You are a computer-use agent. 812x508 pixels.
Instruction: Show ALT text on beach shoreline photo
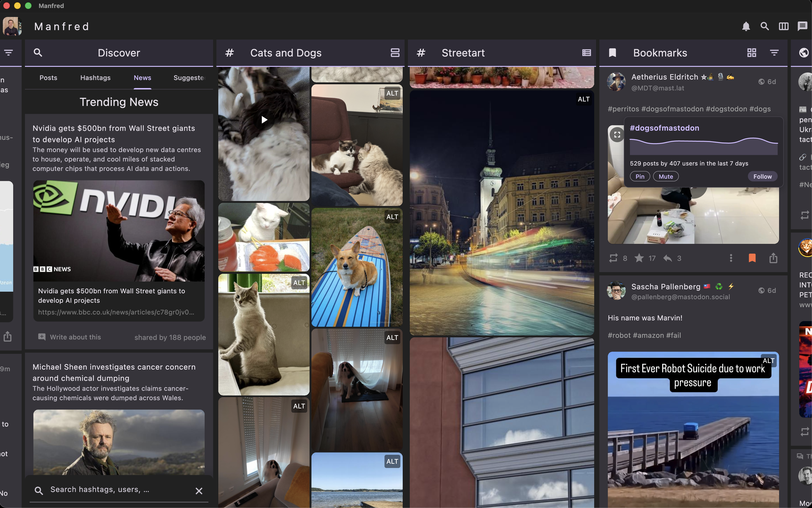pyautogui.click(x=392, y=462)
